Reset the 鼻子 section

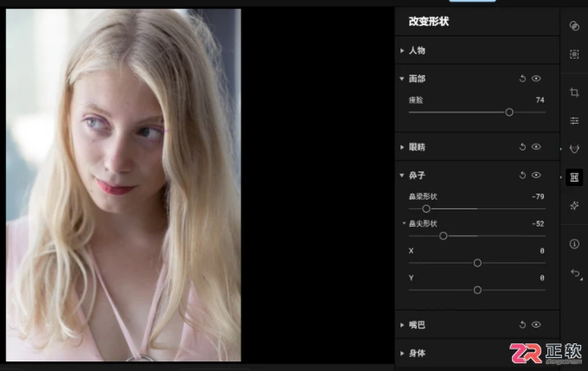(522, 176)
